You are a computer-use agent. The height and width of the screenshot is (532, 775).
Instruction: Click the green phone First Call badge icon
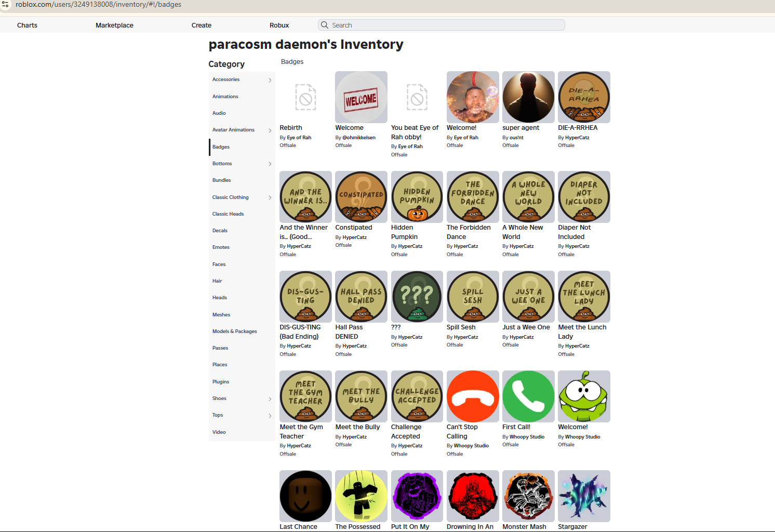(528, 396)
